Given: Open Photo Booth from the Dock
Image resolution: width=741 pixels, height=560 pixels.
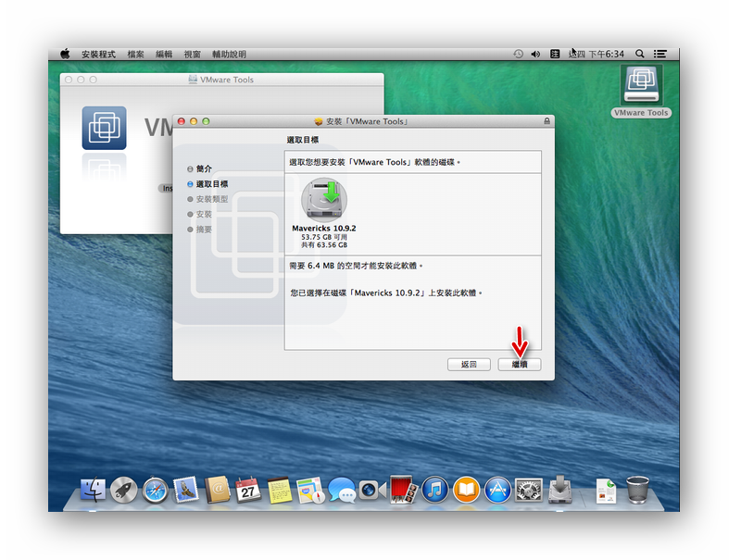Looking at the screenshot, I should pyautogui.click(x=404, y=489).
